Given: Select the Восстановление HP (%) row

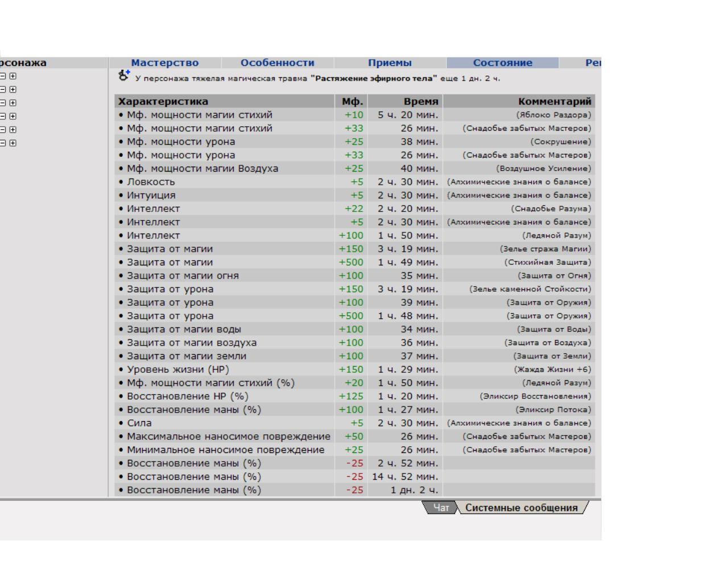Looking at the screenshot, I should coord(355,396).
